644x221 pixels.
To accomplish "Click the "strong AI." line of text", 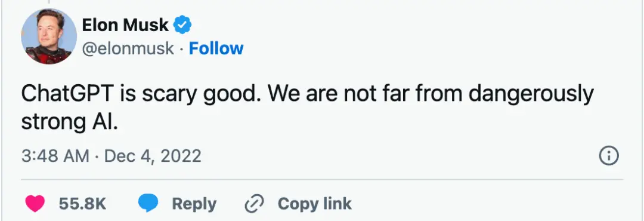I will click(69, 122).
